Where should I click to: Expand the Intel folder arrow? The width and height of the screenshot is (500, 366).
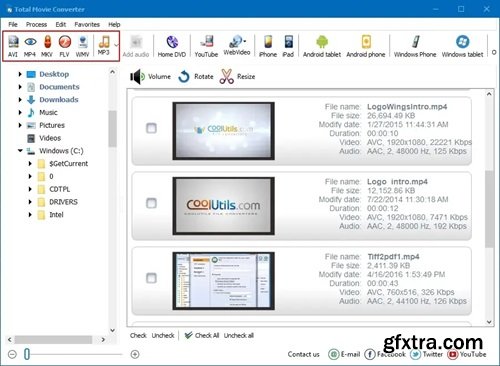(x=30, y=215)
